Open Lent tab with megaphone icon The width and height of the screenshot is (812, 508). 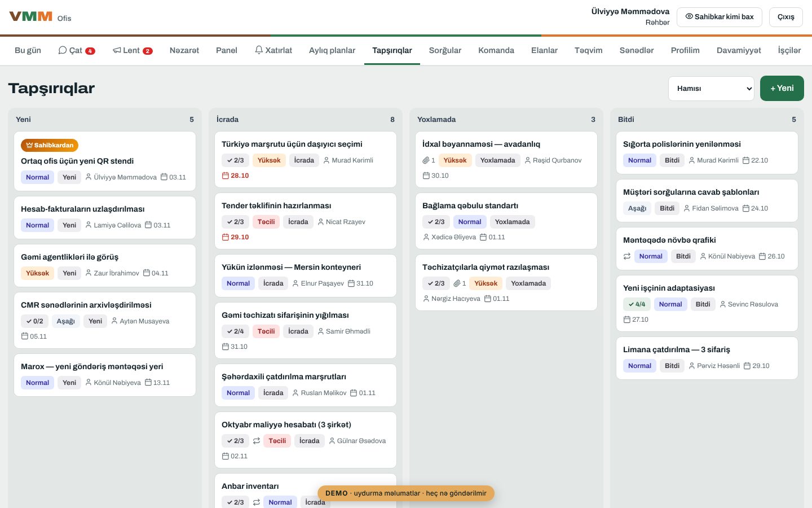[133, 50]
